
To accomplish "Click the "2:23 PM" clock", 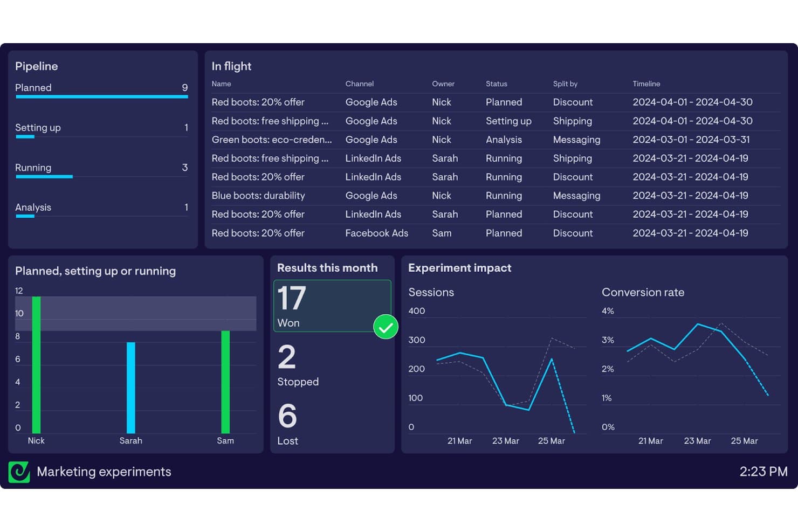I will click(x=763, y=472).
